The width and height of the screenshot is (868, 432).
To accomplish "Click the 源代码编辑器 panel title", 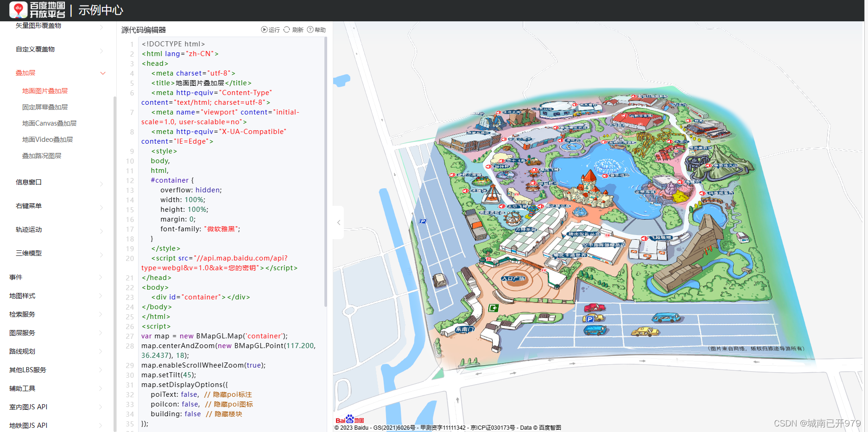I will pyautogui.click(x=144, y=30).
